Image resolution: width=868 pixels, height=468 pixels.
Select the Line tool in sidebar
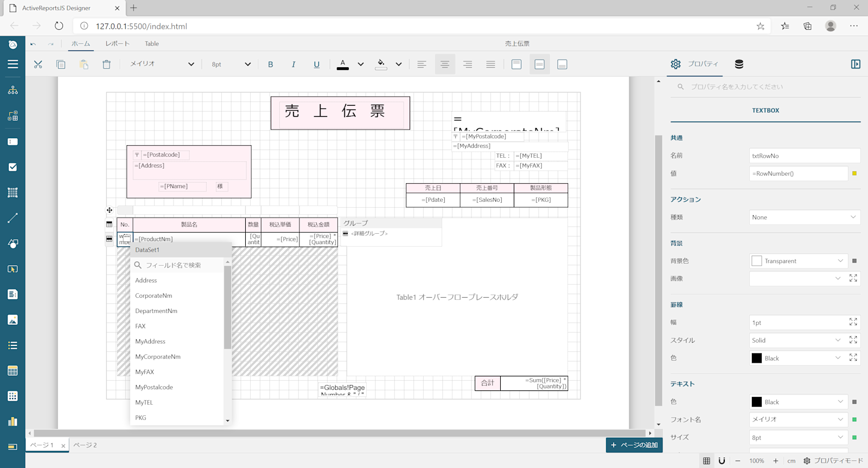coord(13,218)
